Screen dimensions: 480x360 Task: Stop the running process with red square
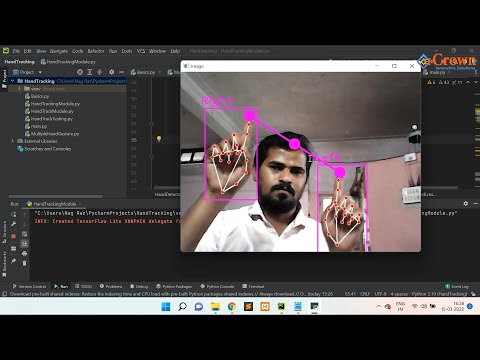13,236
